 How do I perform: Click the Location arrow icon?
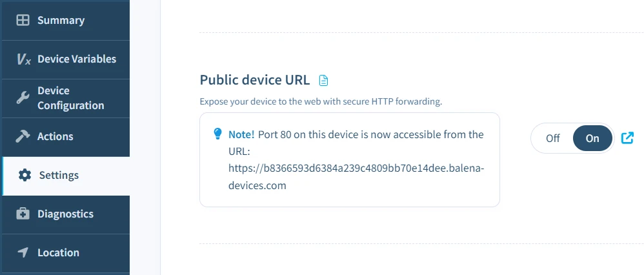pos(23,252)
